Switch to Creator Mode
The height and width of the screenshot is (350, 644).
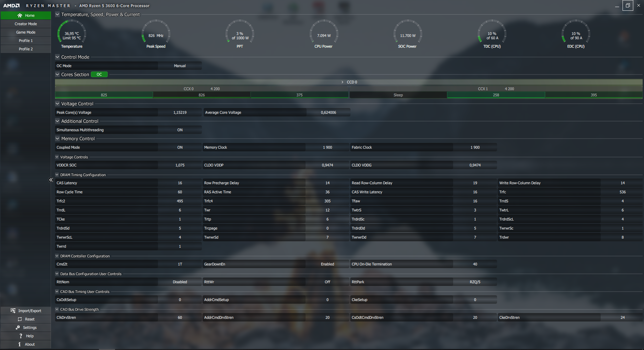[x=26, y=24]
